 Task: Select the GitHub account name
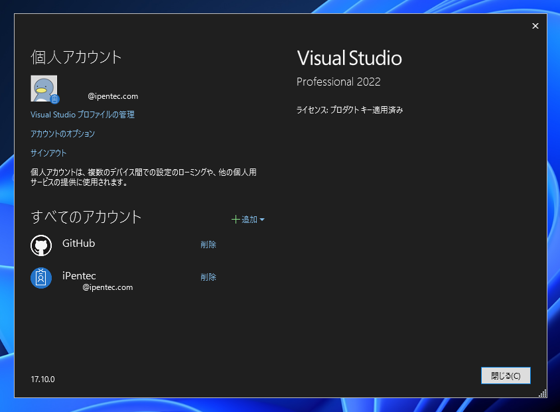point(79,243)
